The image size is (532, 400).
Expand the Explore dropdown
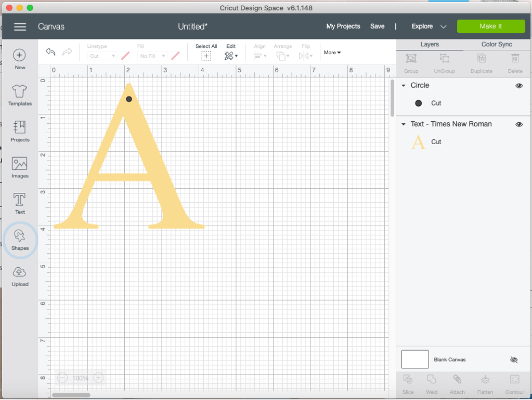[443, 27]
